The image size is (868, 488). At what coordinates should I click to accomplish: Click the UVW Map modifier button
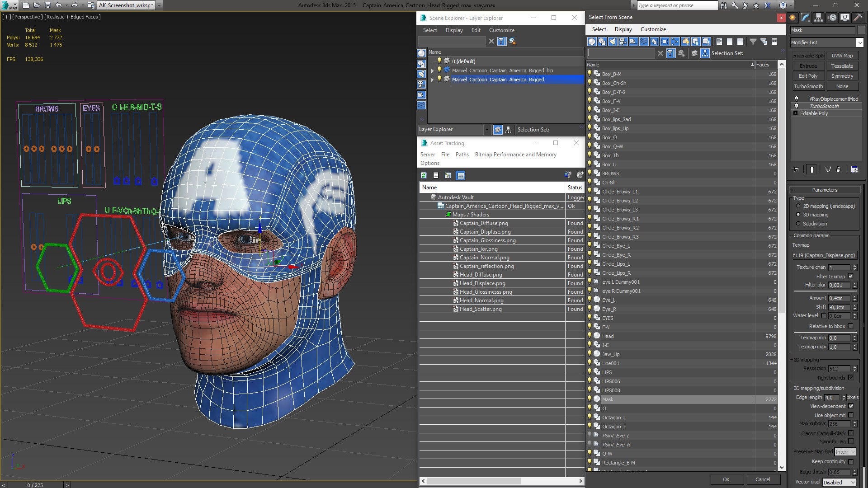pyautogui.click(x=842, y=56)
